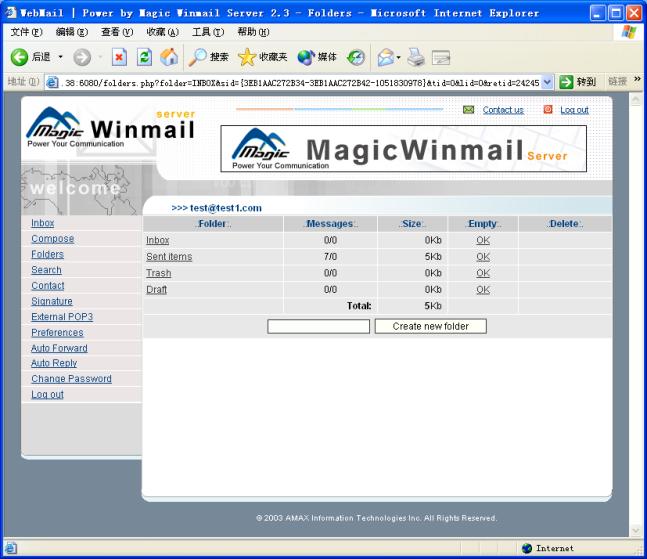Open the History toolbar icon

(x=356, y=57)
